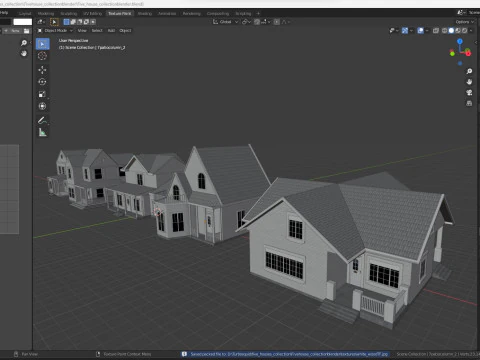Switch to Wireframe shading
480x360 pixels.
tap(445, 31)
